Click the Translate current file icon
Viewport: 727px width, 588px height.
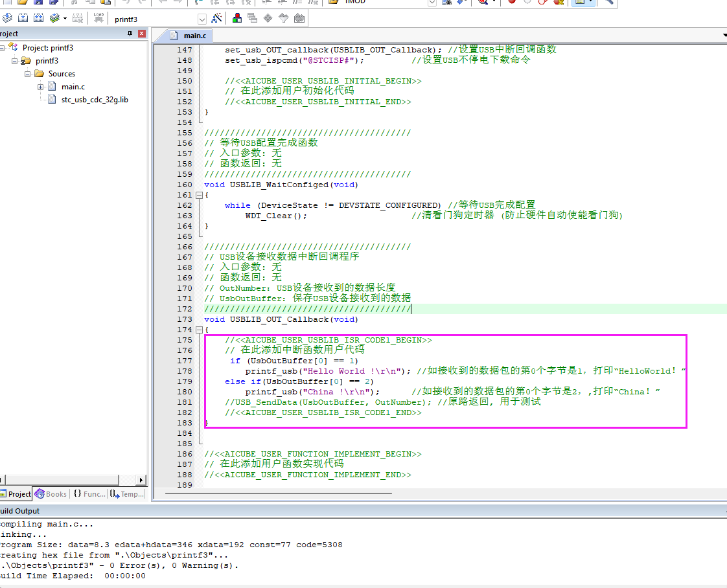point(7,19)
